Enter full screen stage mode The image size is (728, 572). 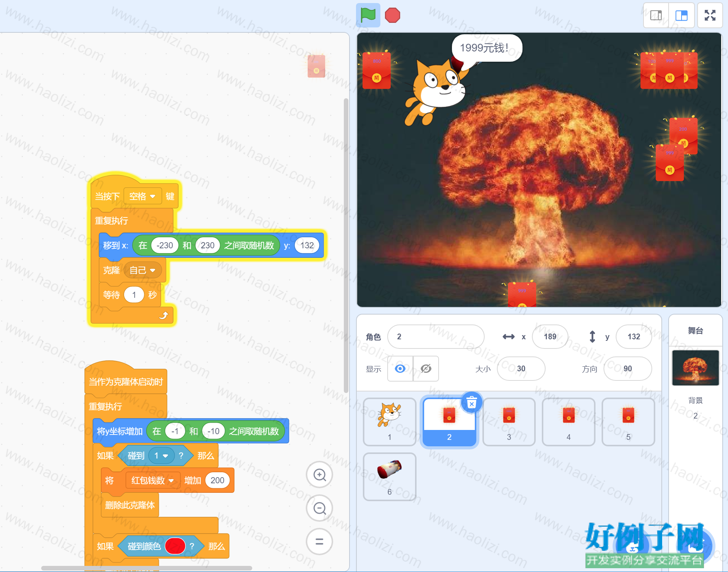point(710,15)
